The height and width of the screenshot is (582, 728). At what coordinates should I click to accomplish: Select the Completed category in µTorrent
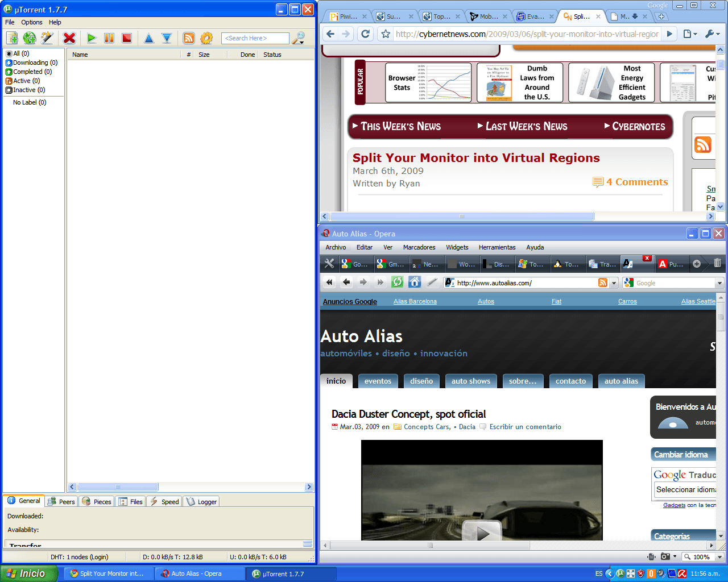(29, 72)
